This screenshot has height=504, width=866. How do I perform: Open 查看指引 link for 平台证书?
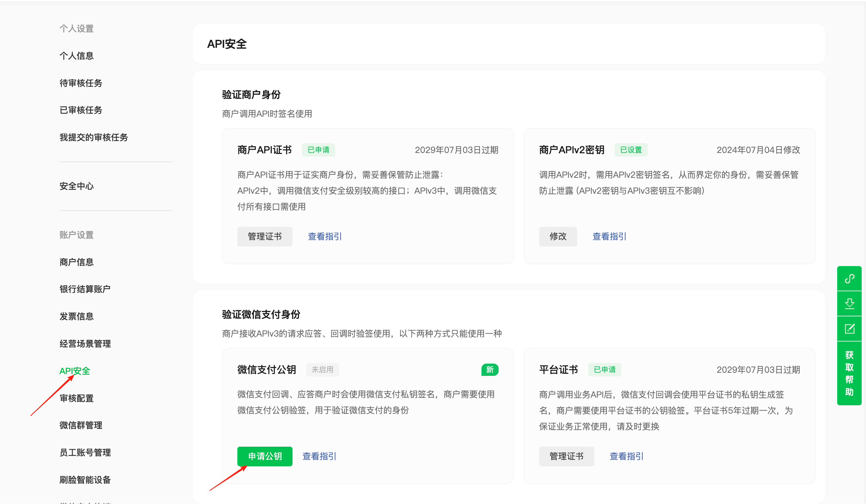click(627, 456)
